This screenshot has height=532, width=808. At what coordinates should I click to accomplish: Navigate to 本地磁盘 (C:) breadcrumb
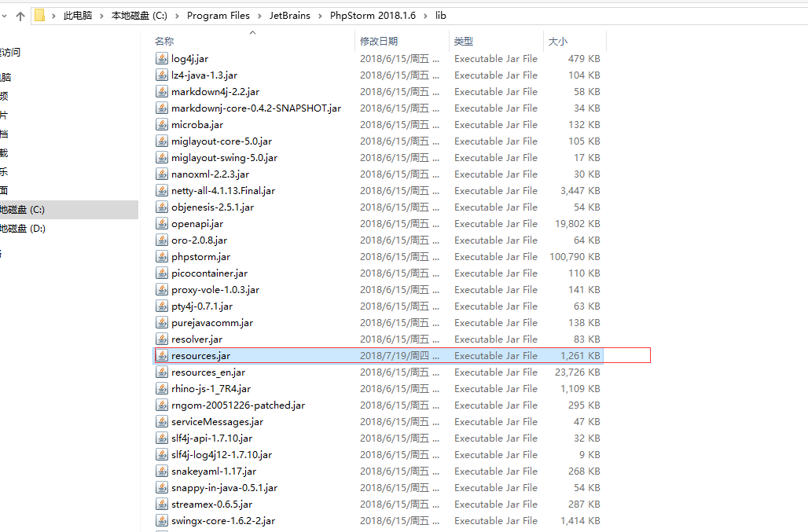click(139, 16)
